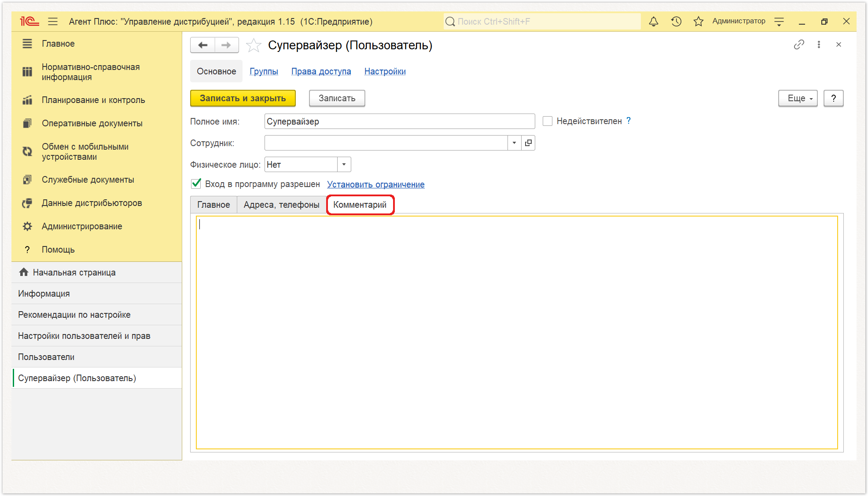Click the help ? button
Viewport: 868px width, 496px height.
834,98
